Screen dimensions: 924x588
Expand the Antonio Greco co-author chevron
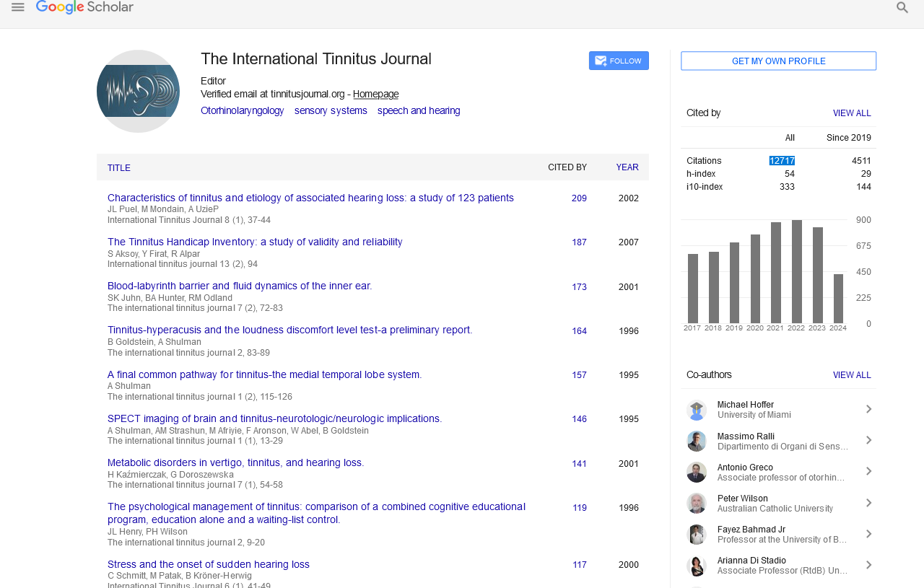click(868, 472)
